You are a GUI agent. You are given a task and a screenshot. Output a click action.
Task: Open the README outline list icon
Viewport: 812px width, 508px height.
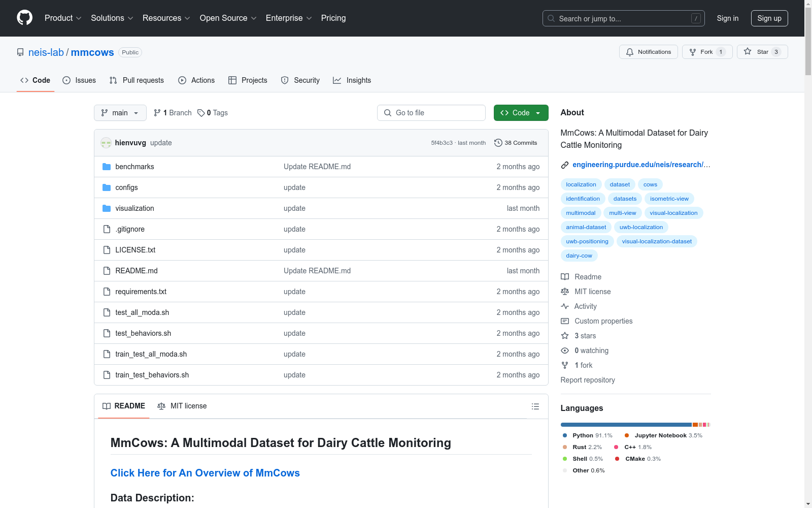coord(535,406)
